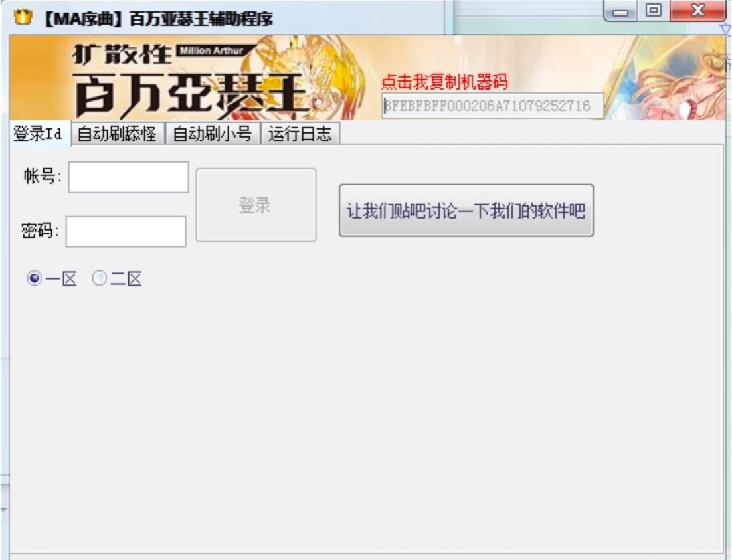Click the window title 【MA序曲】百万亚瑟王辅助程序
Screen dimensions: 732x560
(x=158, y=19)
